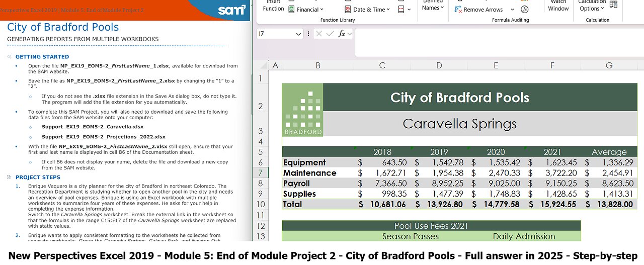
Task: Click the Caravella Springs heading cell
Action: pos(460,124)
